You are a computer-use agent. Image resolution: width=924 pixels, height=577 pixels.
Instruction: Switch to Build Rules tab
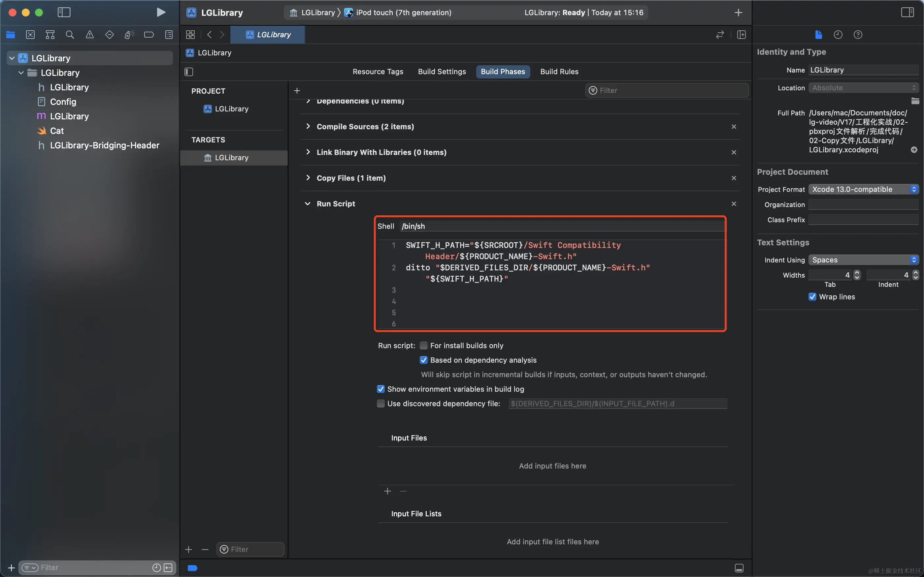(x=559, y=72)
